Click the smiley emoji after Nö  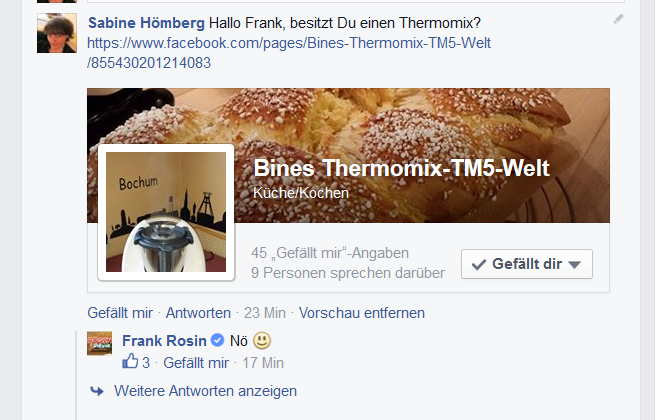pyautogui.click(x=262, y=340)
